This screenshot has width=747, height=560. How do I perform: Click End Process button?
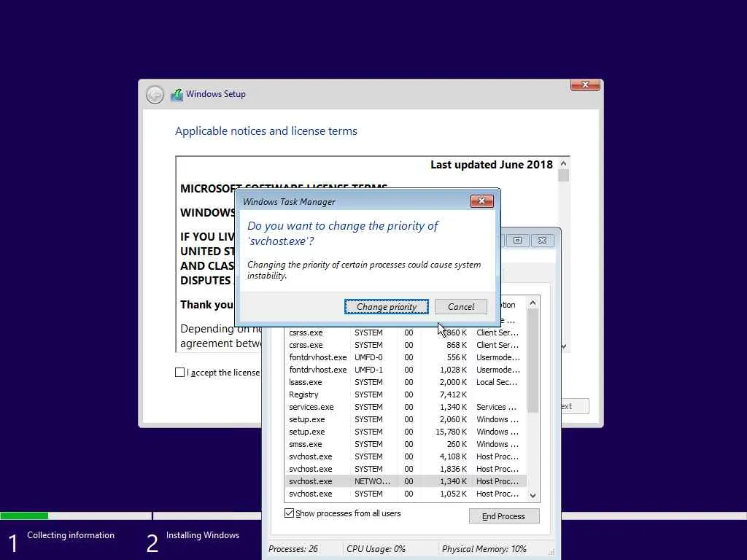click(504, 516)
